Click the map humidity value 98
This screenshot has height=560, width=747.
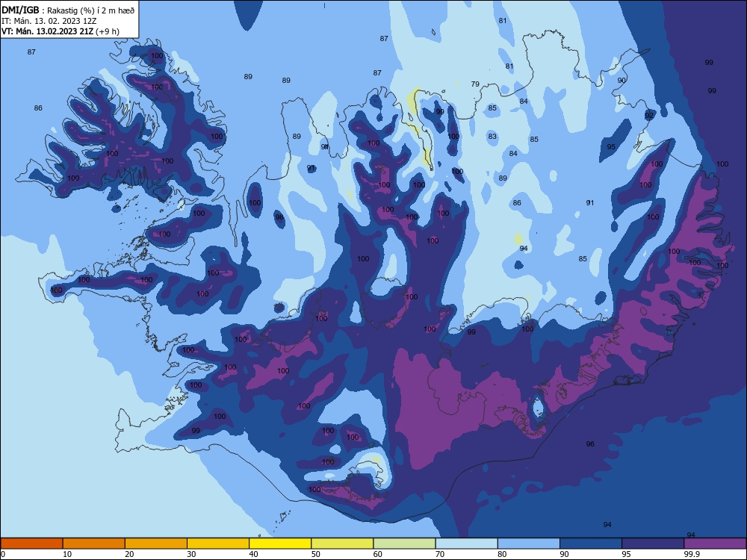click(x=279, y=217)
